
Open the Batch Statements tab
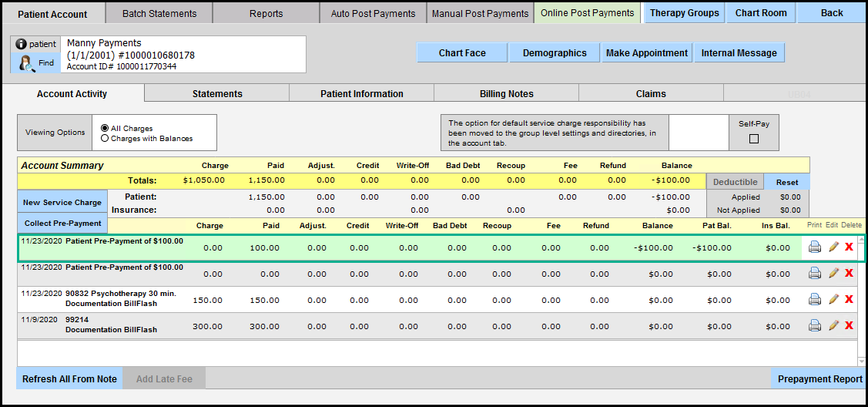click(x=159, y=13)
